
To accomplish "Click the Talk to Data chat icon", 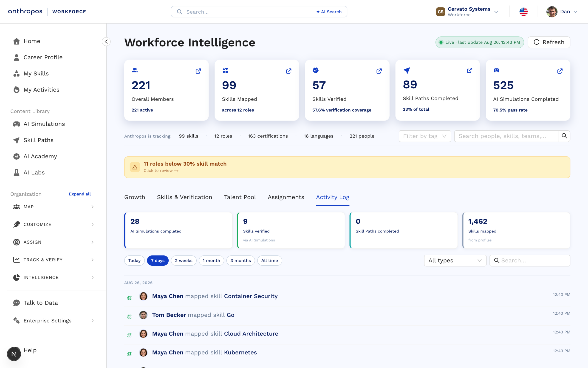I will (x=17, y=303).
